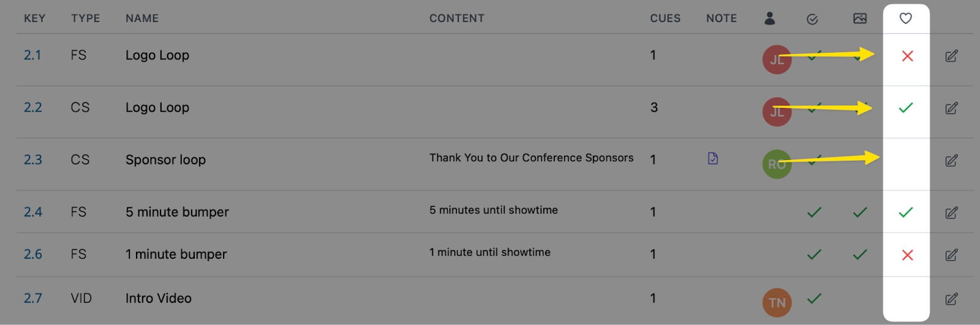Sort by the NAME column header
This screenshot has height=325, width=980.
click(x=142, y=18)
